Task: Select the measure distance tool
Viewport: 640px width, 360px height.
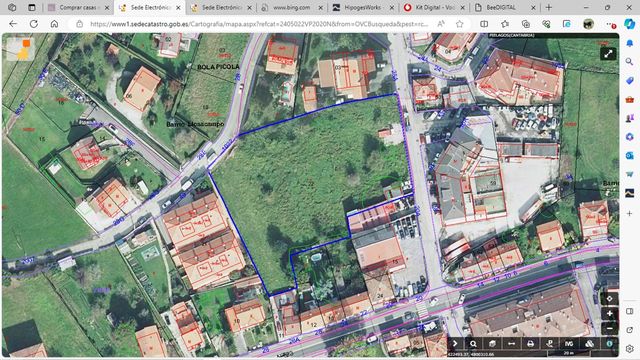Action: (x=511, y=344)
